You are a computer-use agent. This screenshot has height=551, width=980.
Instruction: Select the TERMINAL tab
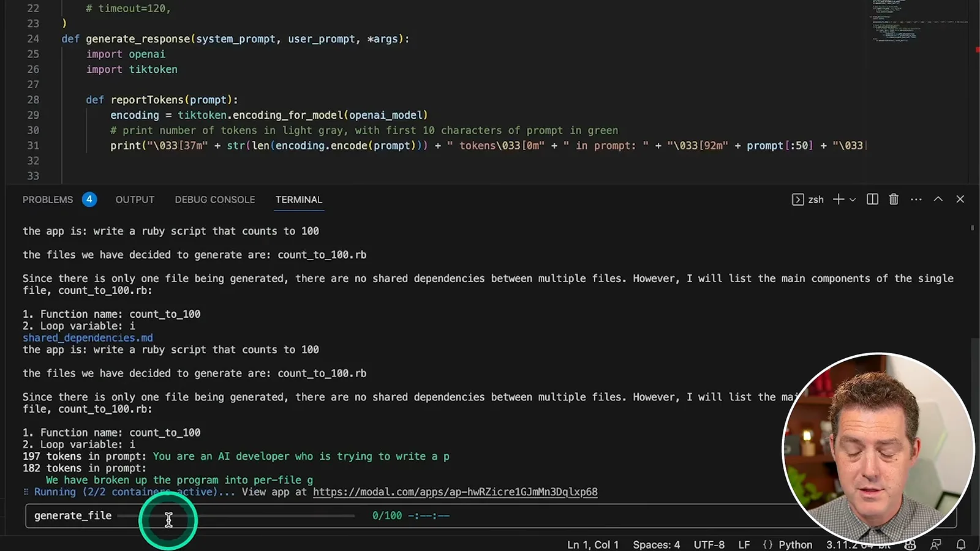299,200
